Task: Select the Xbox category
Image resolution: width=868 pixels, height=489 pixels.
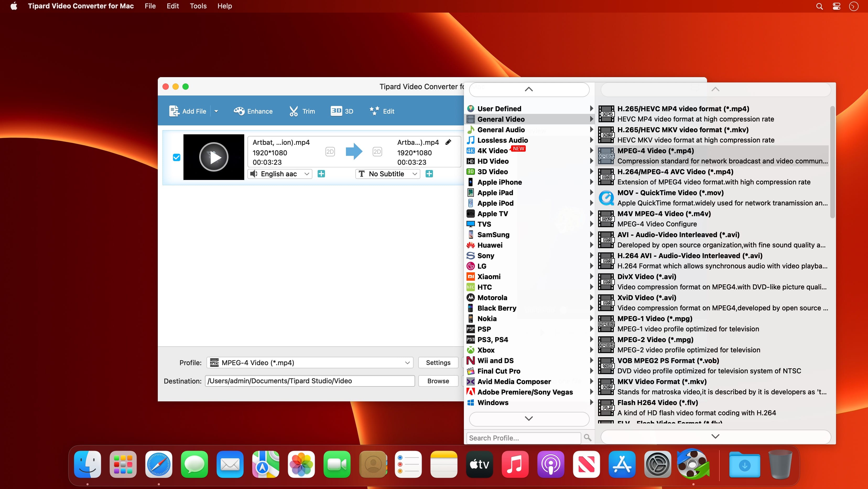Action: (530, 350)
